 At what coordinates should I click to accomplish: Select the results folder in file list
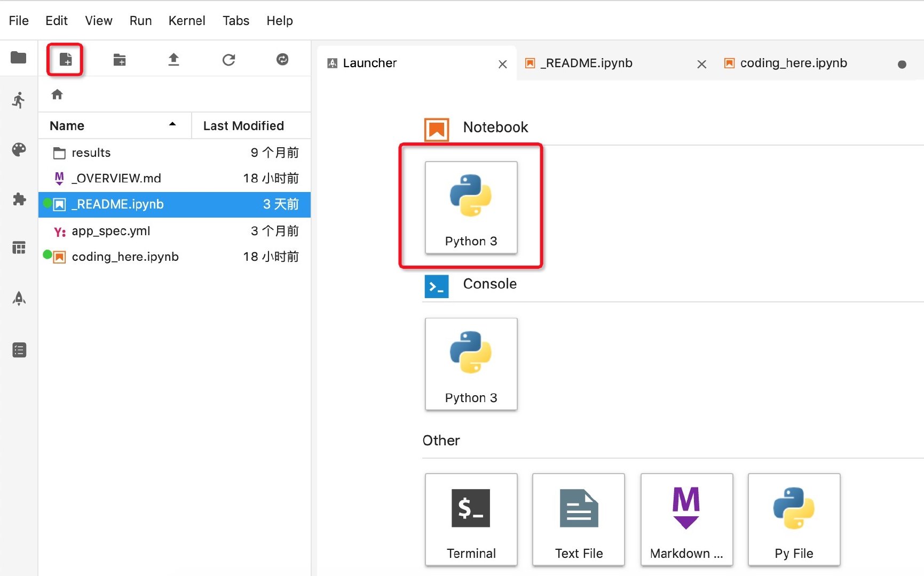(175, 153)
